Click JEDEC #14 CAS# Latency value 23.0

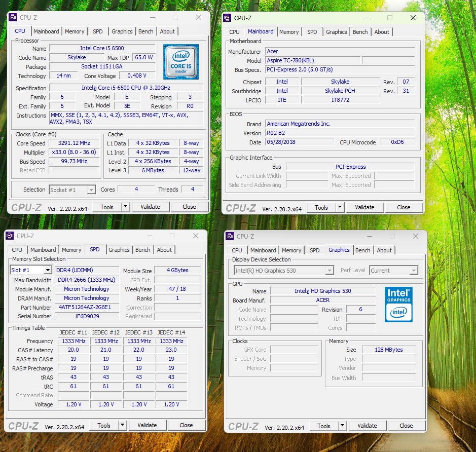pos(171,350)
